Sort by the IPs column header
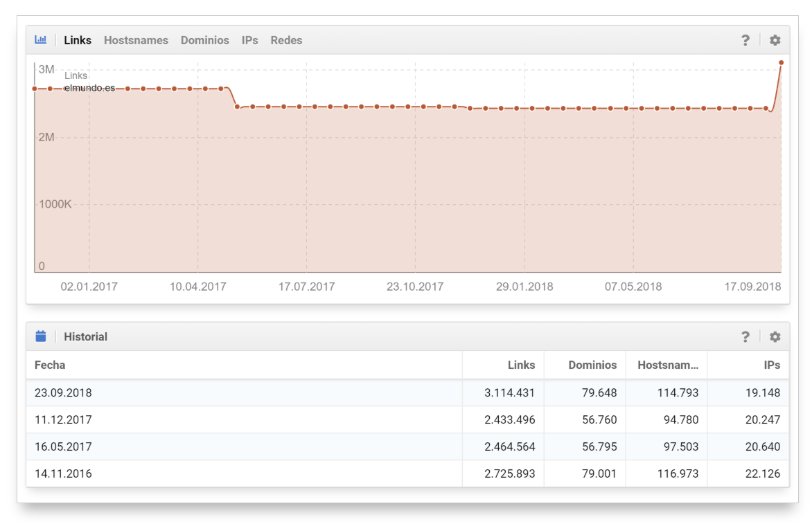Image resolution: width=812 pixels, height=524 pixels. (772, 365)
